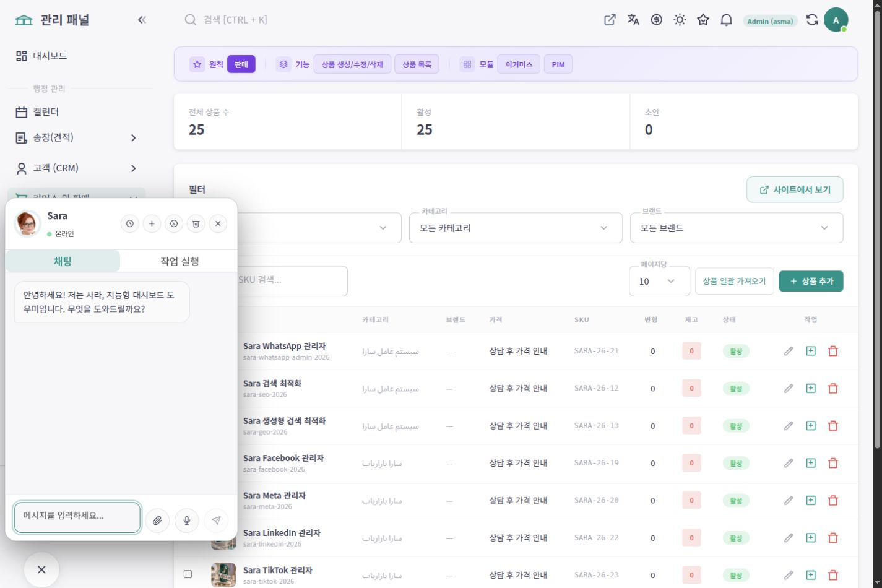Click the 사이트에서 보기 button
The width and height of the screenshot is (882, 588).
(x=795, y=189)
